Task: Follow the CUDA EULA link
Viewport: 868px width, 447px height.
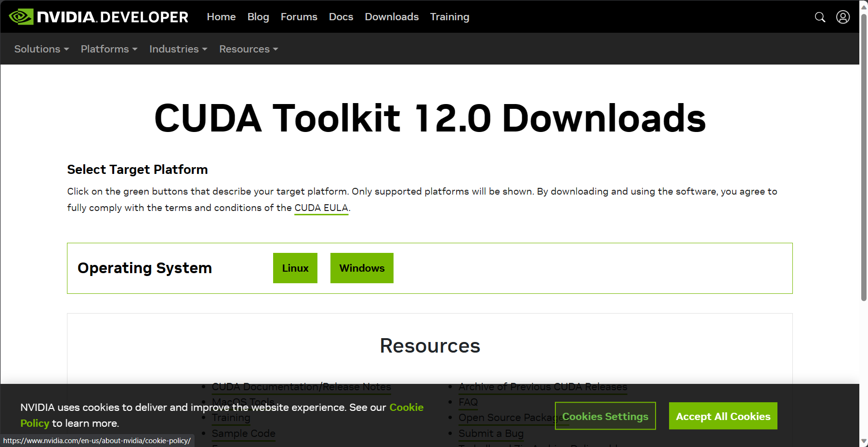Action: (321, 208)
